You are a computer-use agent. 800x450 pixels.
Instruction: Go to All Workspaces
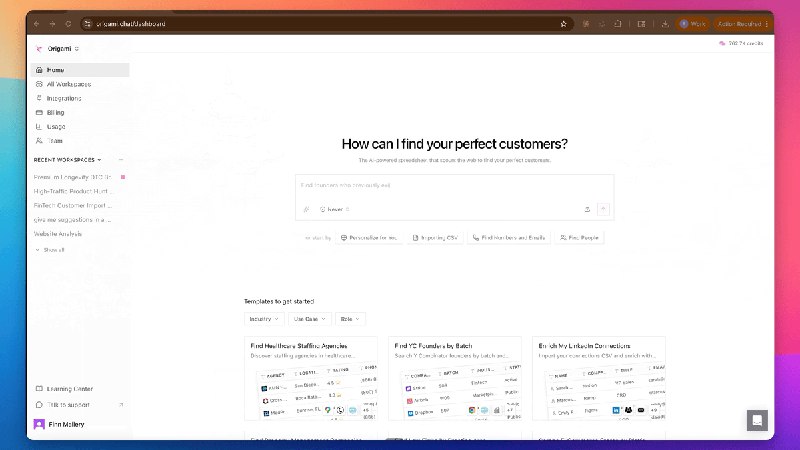(x=68, y=84)
